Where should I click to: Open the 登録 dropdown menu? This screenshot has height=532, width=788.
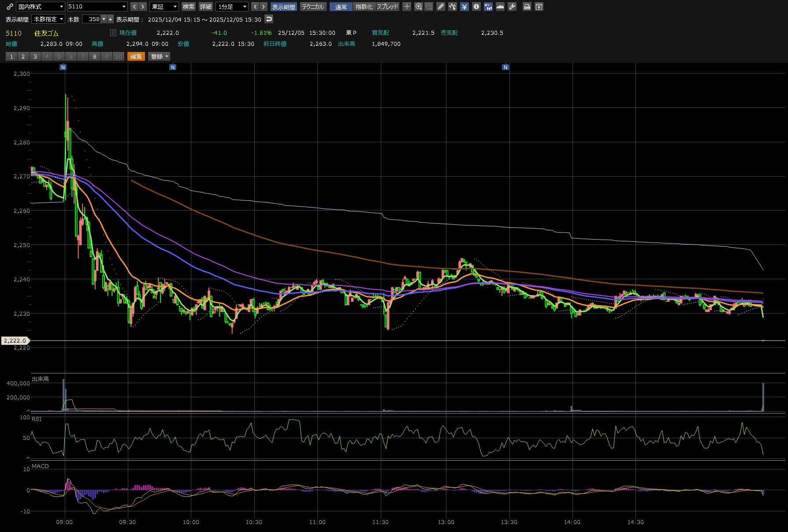[159, 56]
